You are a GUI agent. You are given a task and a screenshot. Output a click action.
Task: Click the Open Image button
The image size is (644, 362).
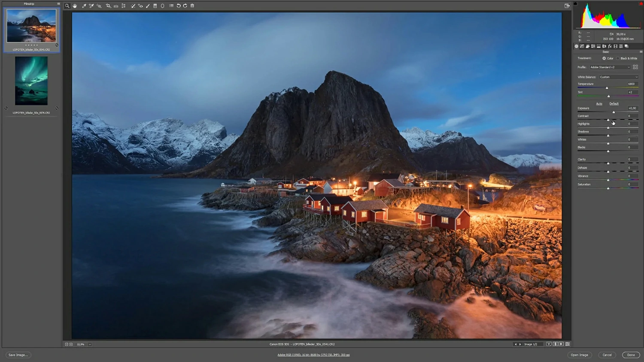click(579, 355)
